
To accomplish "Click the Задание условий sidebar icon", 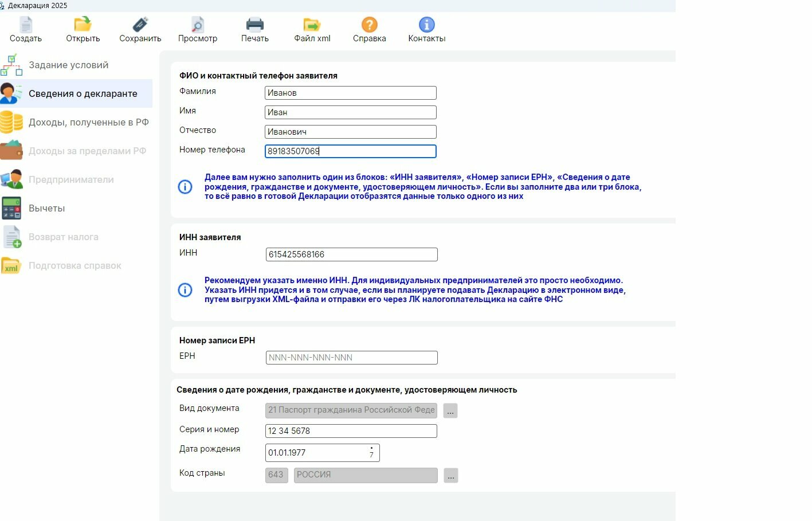I will 11,65.
